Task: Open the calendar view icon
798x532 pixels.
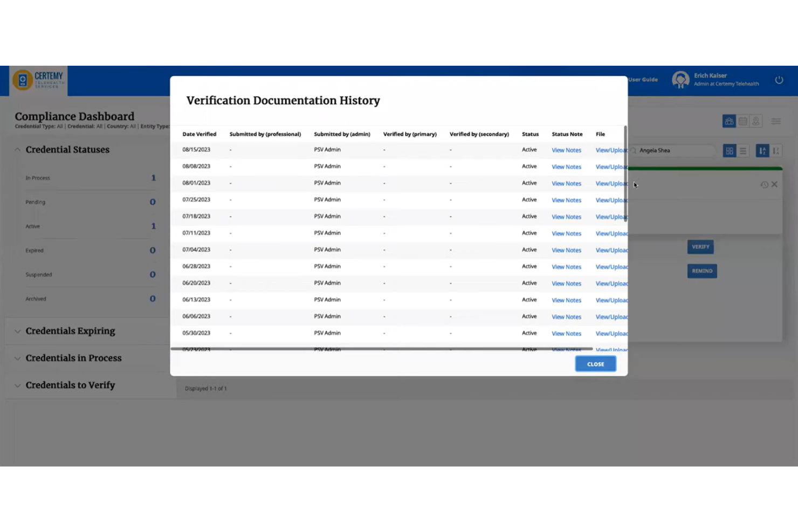Action: point(743,121)
